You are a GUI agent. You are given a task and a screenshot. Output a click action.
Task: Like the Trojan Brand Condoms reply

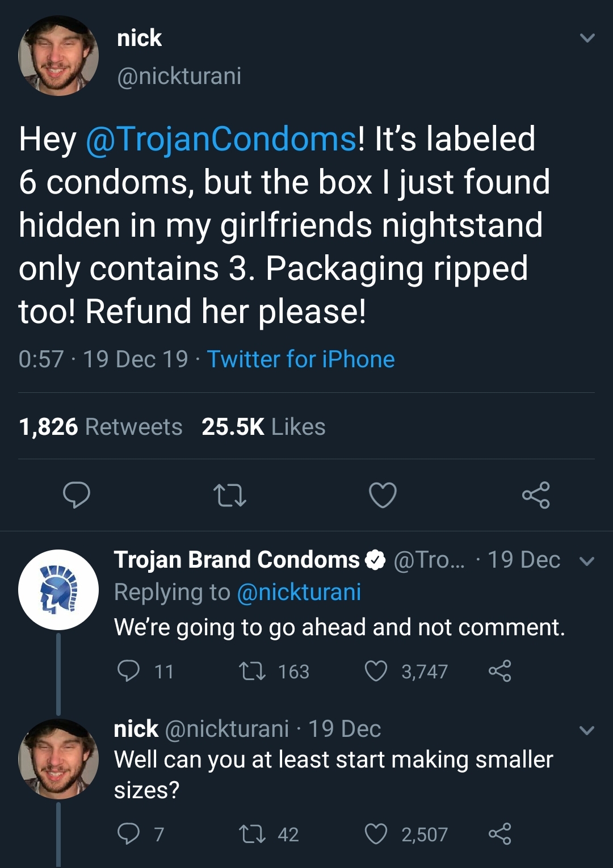pyautogui.click(x=376, y=671)
